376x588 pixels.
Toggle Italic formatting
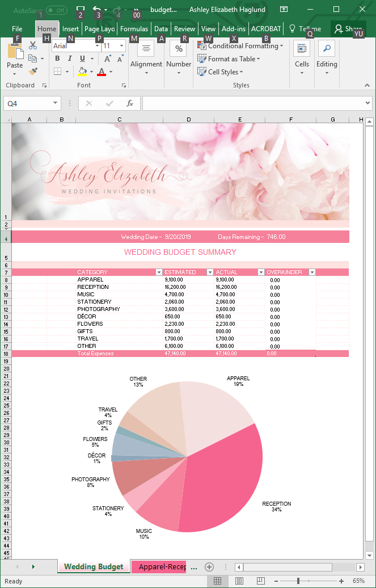(70, 58)
